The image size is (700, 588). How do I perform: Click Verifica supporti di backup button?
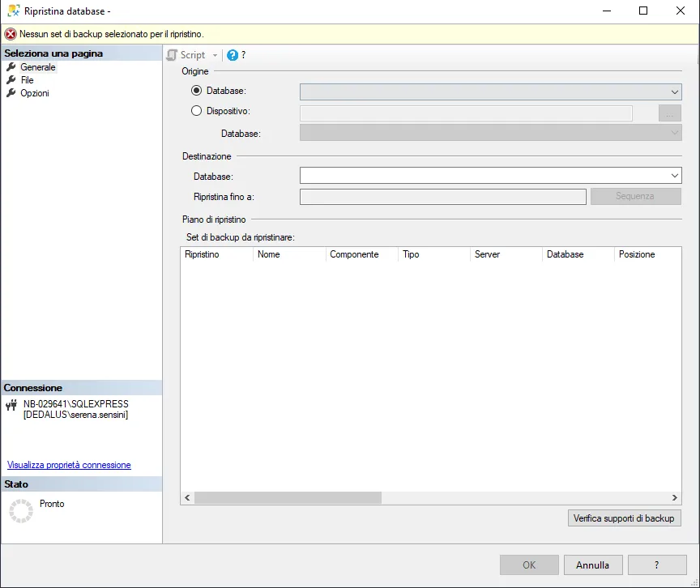point(624,518)
